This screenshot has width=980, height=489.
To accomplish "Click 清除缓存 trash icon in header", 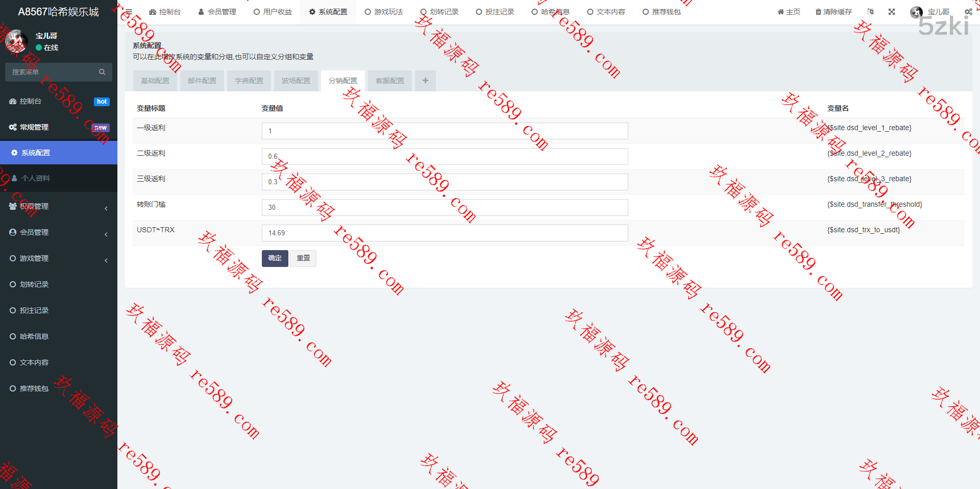I will [818, 12].
